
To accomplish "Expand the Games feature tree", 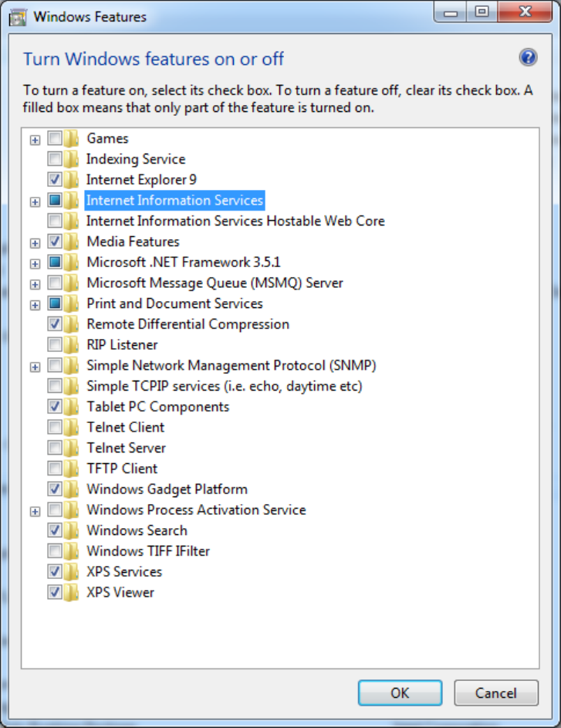I will pos(35,140).
